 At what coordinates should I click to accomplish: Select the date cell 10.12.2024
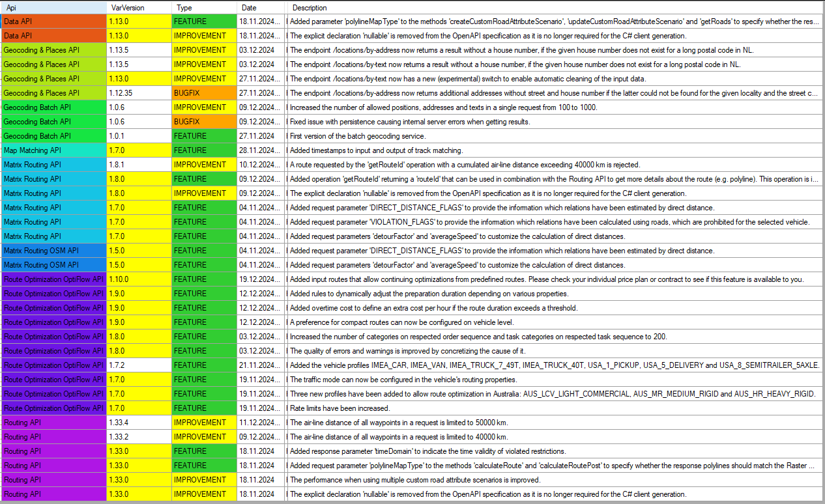pyautogui.click(x=261, y=165)
